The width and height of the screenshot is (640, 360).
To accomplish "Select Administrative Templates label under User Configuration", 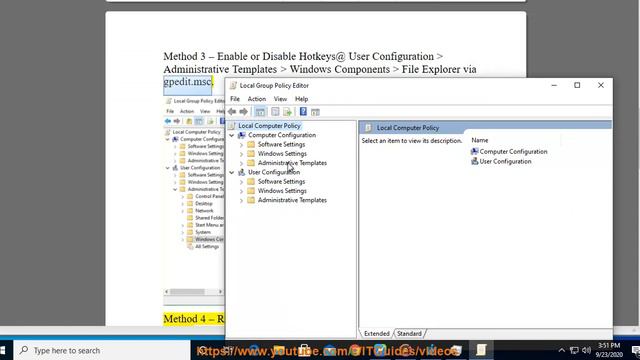I will point(292,200).
